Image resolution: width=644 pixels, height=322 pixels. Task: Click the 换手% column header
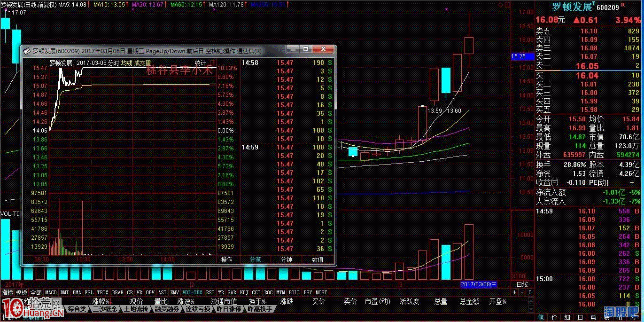pos(257,301)
